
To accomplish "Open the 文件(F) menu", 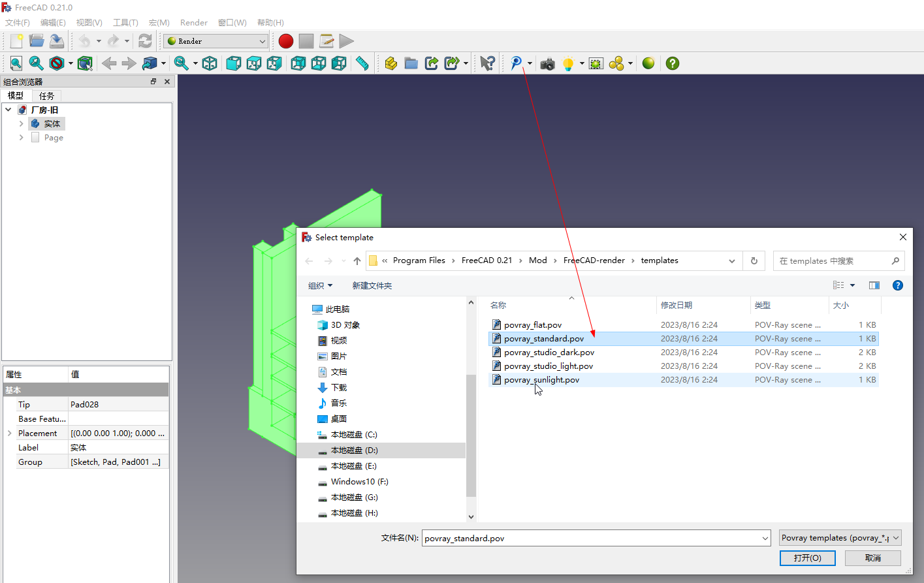I will (x=18, y=22).
